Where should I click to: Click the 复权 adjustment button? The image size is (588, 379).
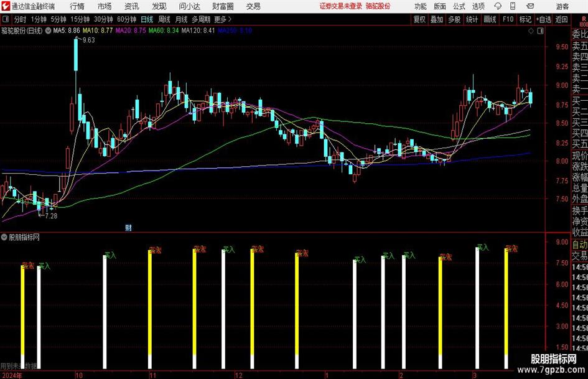point(419,19)
